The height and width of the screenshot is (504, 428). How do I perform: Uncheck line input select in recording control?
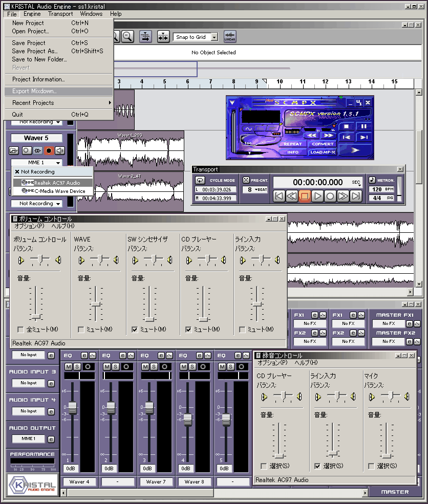point(317,466)
